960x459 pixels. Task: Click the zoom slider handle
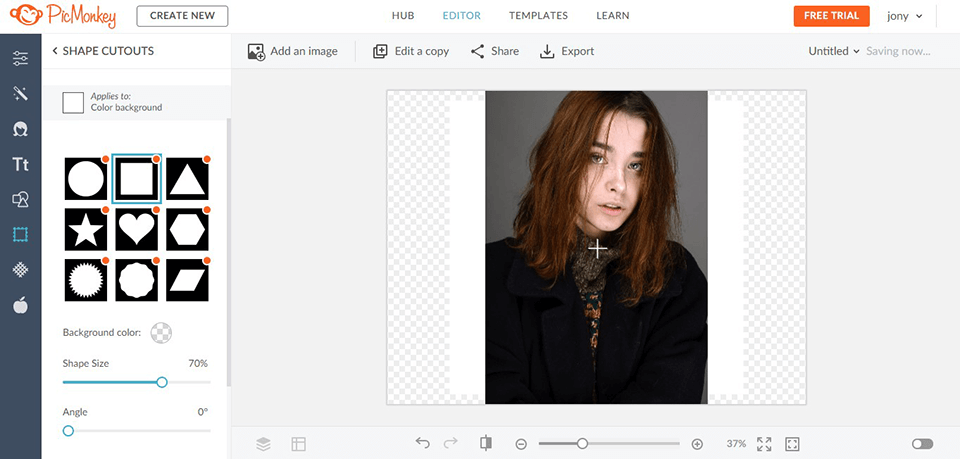click(x=582, y=443)
